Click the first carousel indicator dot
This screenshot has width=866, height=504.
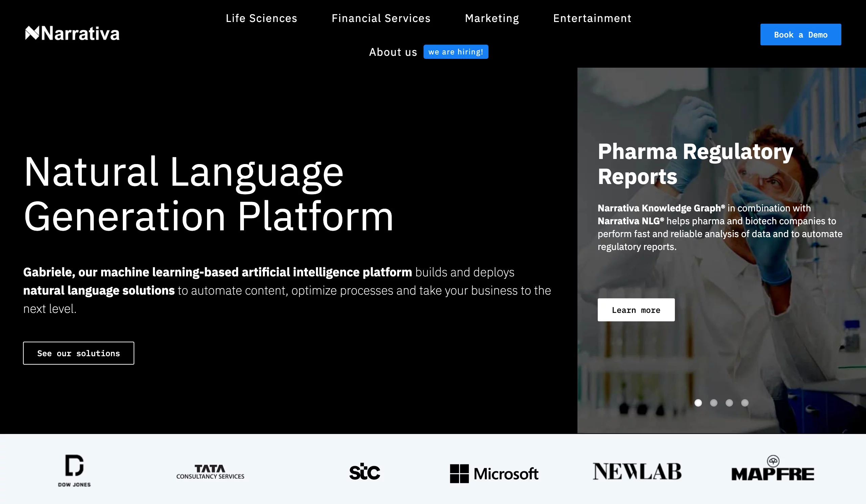(x=698, y=402)
